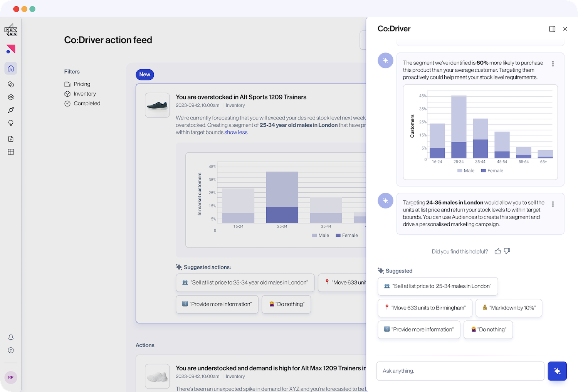Click the sparkle send button

(557, 371)
